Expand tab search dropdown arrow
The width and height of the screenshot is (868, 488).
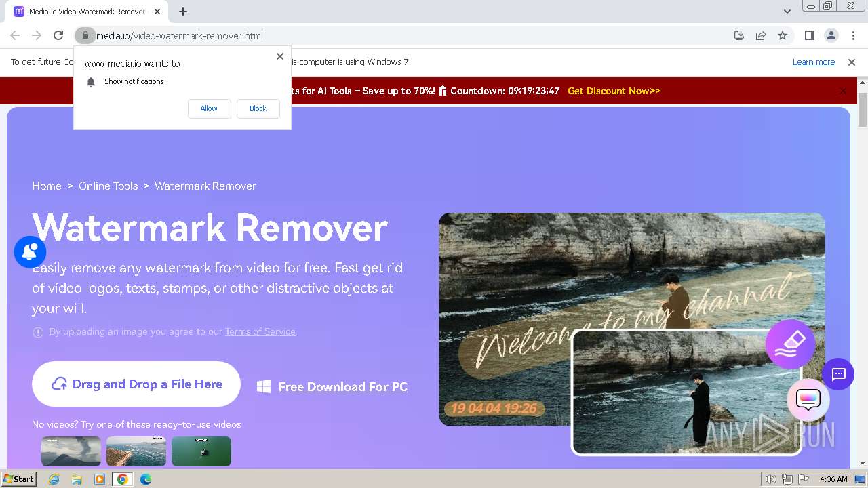(x=787, y=11)
